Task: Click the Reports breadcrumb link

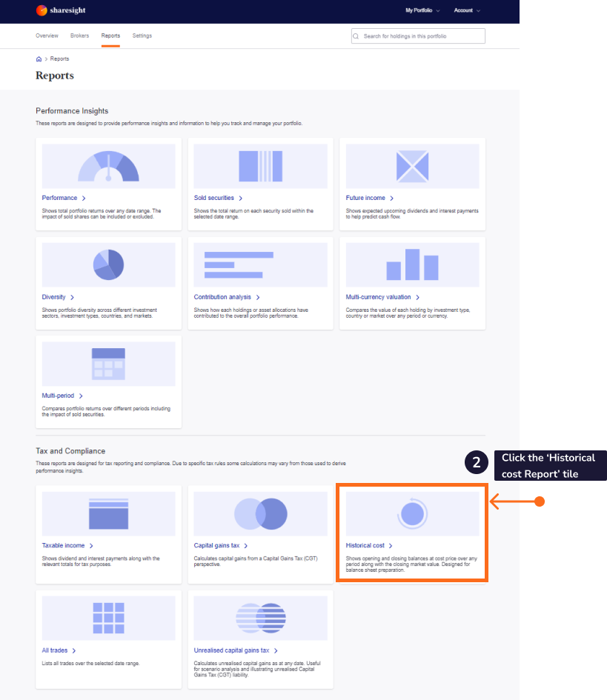Action: [59, 59]
